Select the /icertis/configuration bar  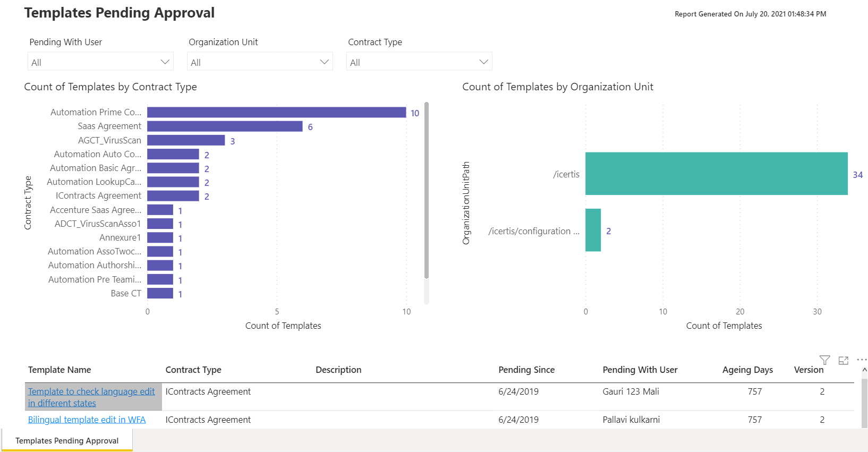point(593,230)
